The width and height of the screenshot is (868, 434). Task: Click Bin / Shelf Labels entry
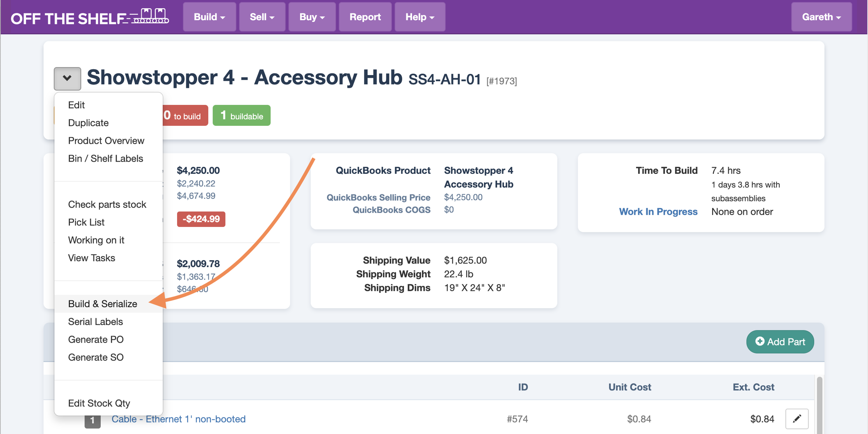point(105,158)
